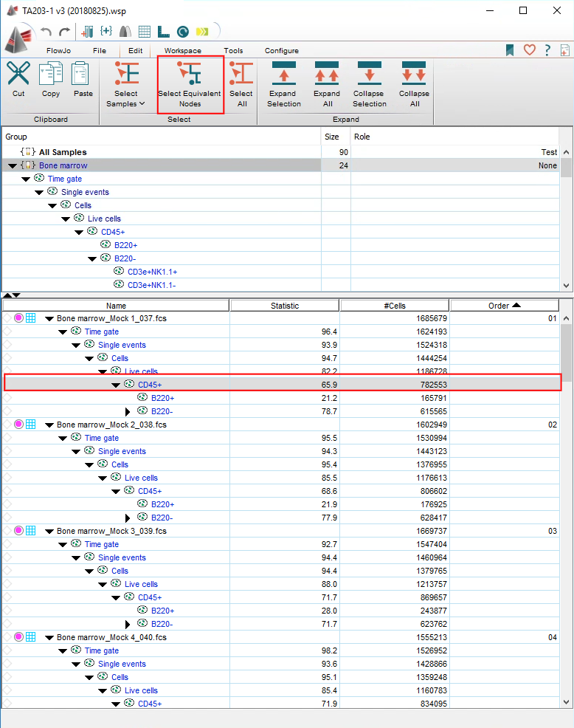Click the Order column header
Screen dimensions: 574x728
click(504, 306)
